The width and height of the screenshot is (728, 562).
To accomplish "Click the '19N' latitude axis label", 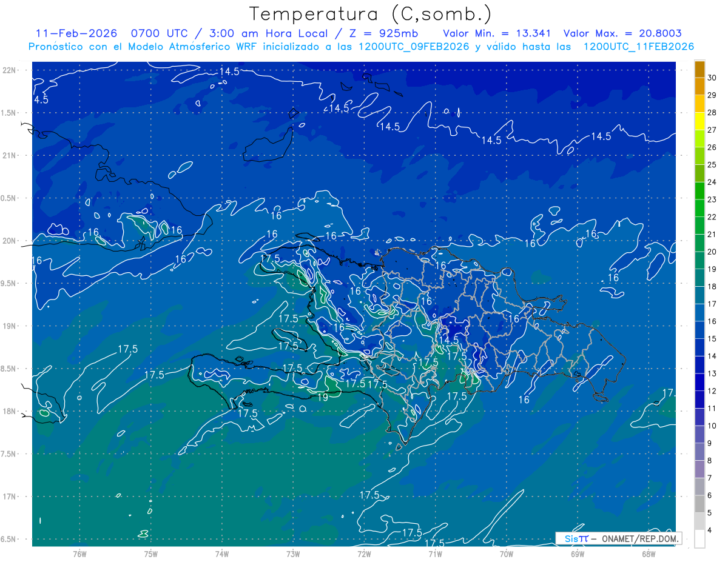I will pyautogui.click(x=10, y=326).
